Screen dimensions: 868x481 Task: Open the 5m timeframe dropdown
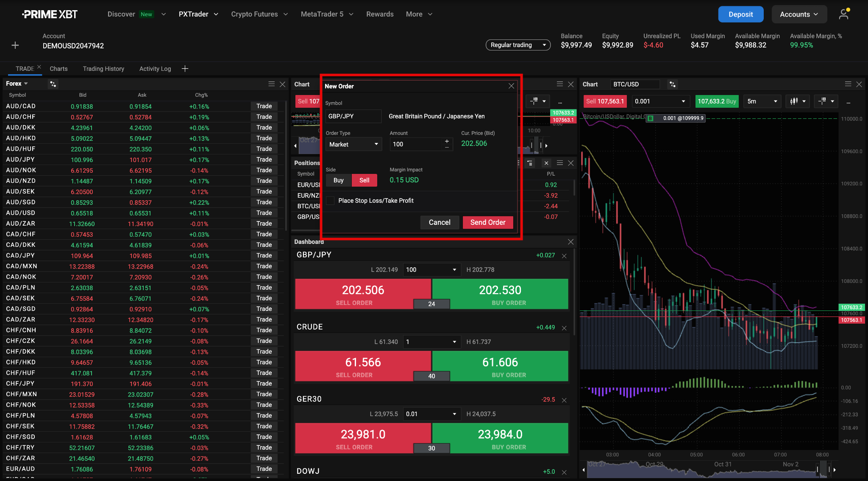pos(762,101)
